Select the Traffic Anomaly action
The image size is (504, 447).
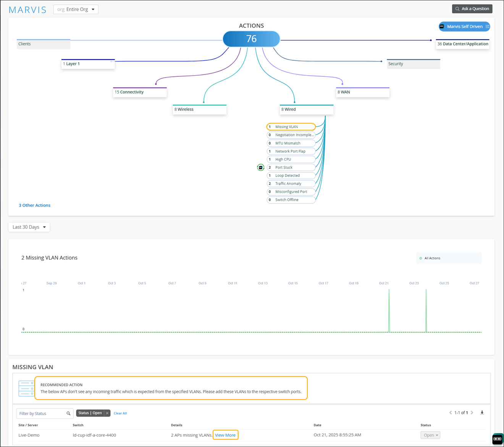(x=291, y=184)
